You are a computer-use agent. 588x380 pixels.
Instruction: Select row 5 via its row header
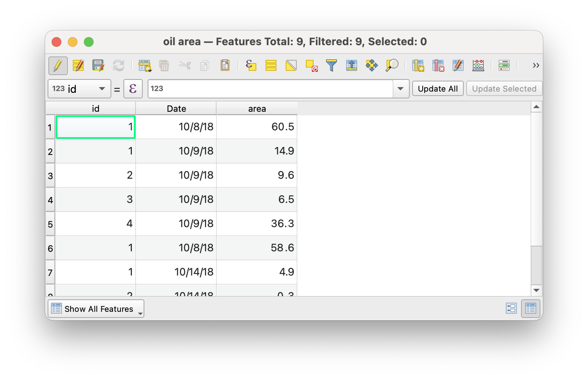pos(50,224)
